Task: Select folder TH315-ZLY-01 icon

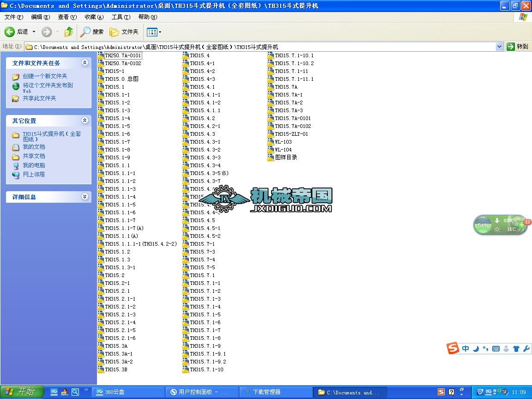Action: click(271, 134)
